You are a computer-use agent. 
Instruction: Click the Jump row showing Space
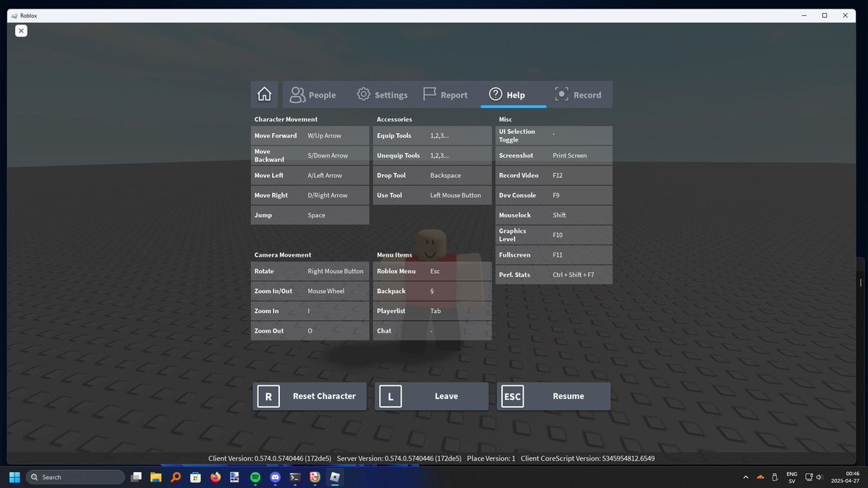(x=310, y=215)
